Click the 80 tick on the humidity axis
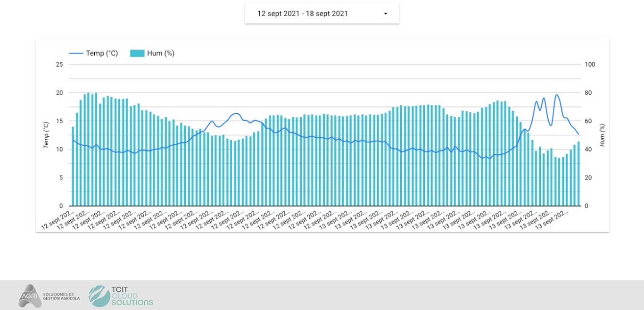Screen dimensions: 644x310 [x=588, y=93]
